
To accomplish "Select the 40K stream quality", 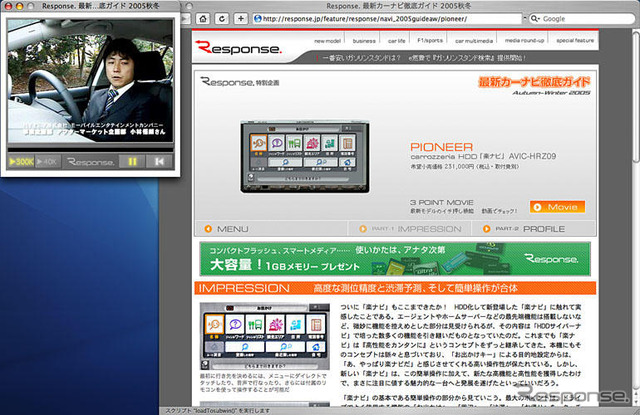I will coord(48,162).
